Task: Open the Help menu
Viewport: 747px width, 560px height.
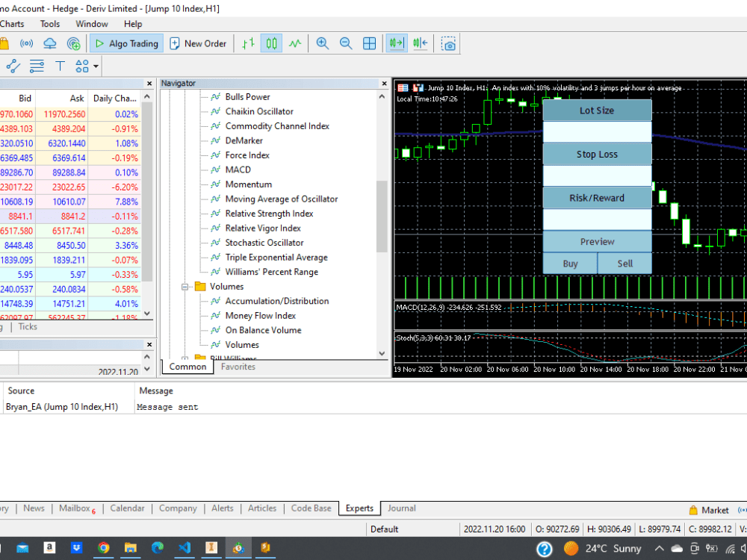Action: coord(133,24)
